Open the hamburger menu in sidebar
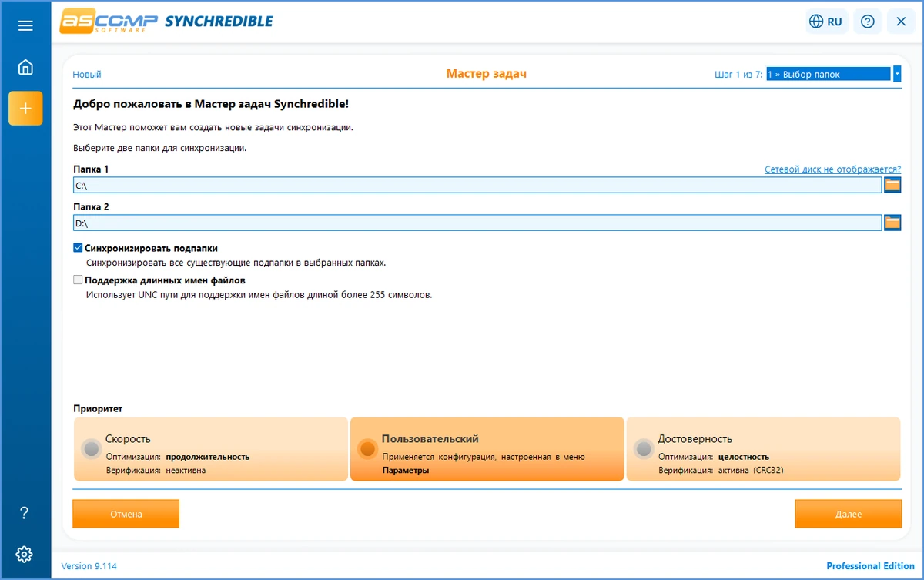 click(x=25, y=25)
